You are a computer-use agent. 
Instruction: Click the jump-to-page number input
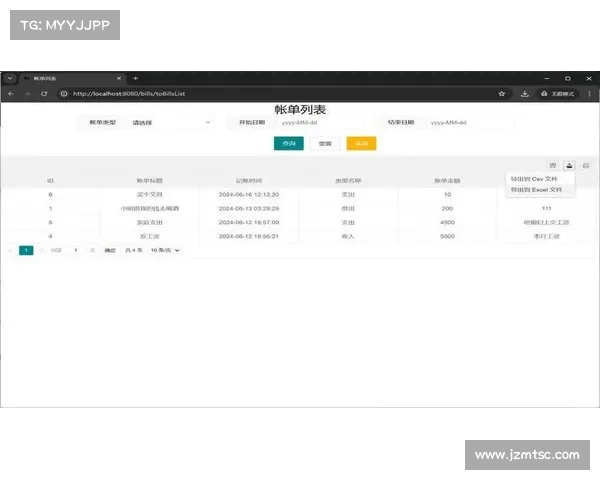(76, 250)
